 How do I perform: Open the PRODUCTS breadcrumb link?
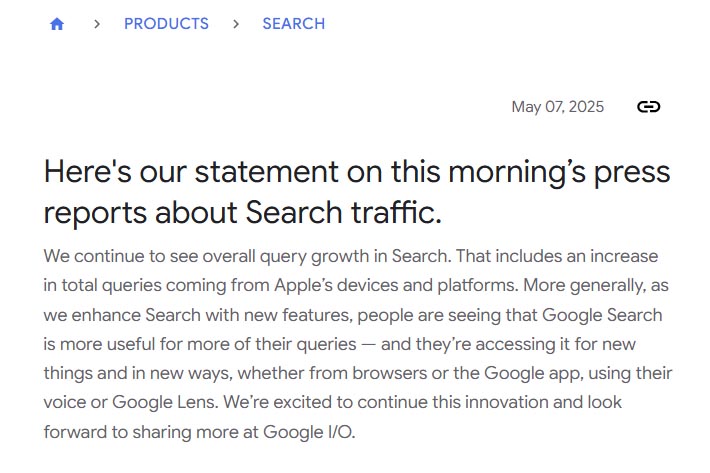(x=166, y=24)
